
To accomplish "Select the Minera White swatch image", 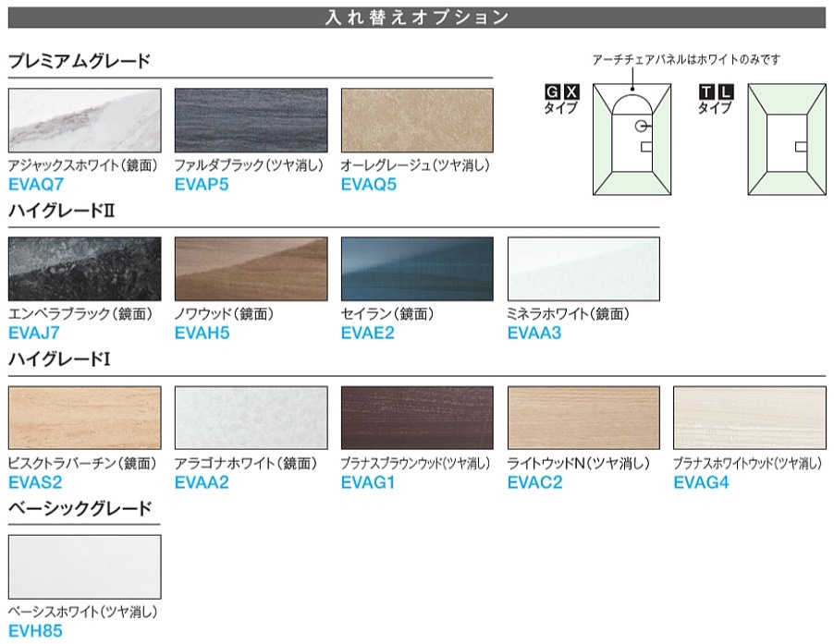I will tap(583, 270).
